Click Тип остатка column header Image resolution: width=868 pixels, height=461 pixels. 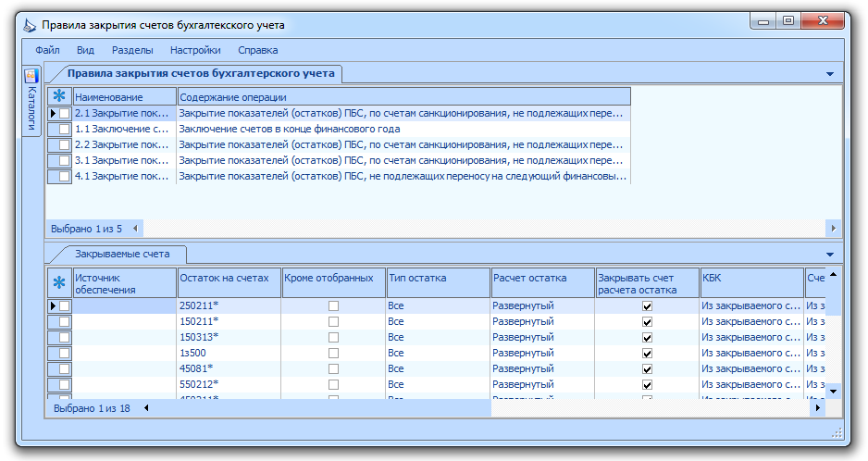[x=439, y=283]
